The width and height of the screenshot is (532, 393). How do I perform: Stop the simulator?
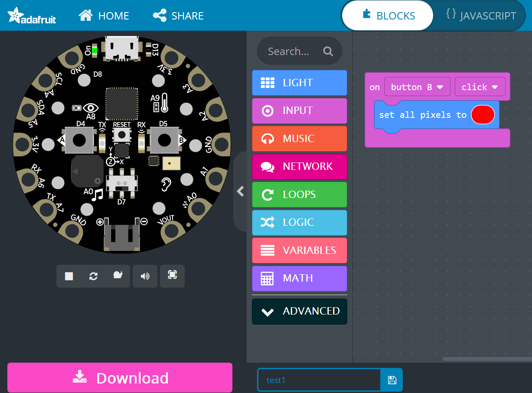[69, 276]
